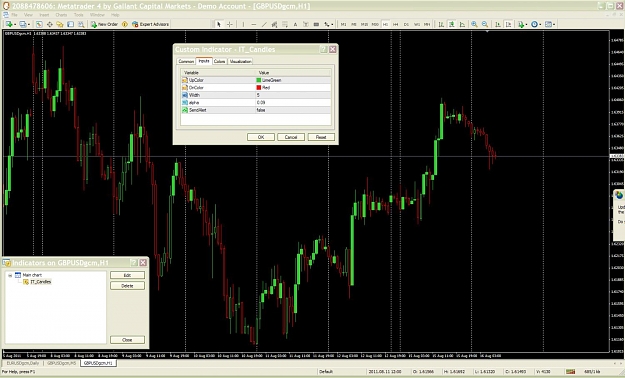This screenshot has width=625, height=378.
Task: Open the Insert menu
Action: pyautogui.click(x=44, y=15)
